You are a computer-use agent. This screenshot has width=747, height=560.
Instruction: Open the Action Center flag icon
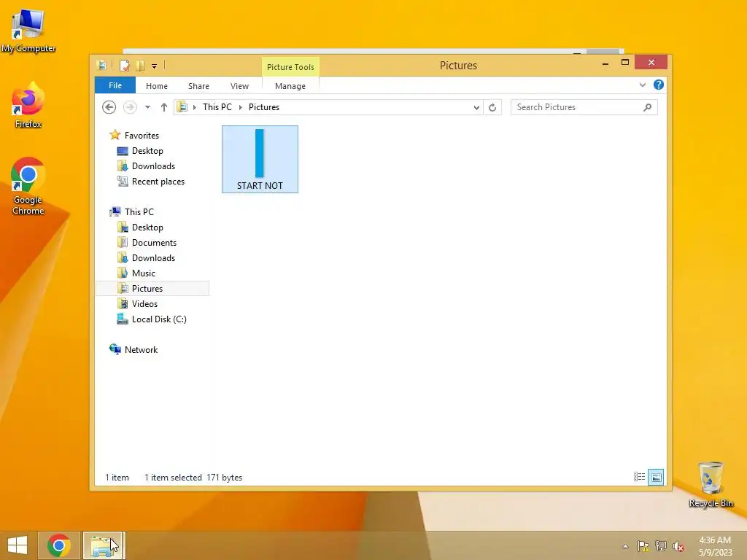point(643,546)
